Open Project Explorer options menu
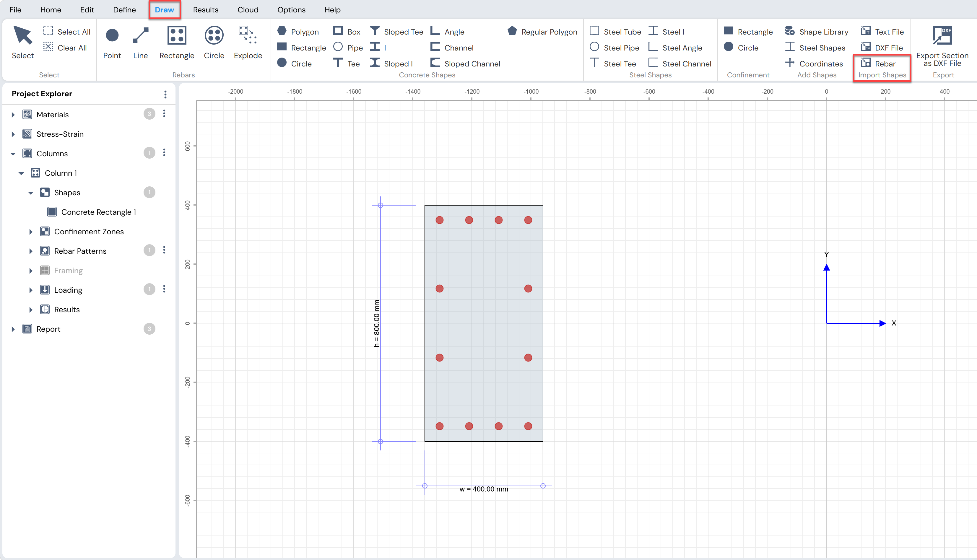This screenshot has width=977, height=560. pyautogui.click(x=165, y=94)
